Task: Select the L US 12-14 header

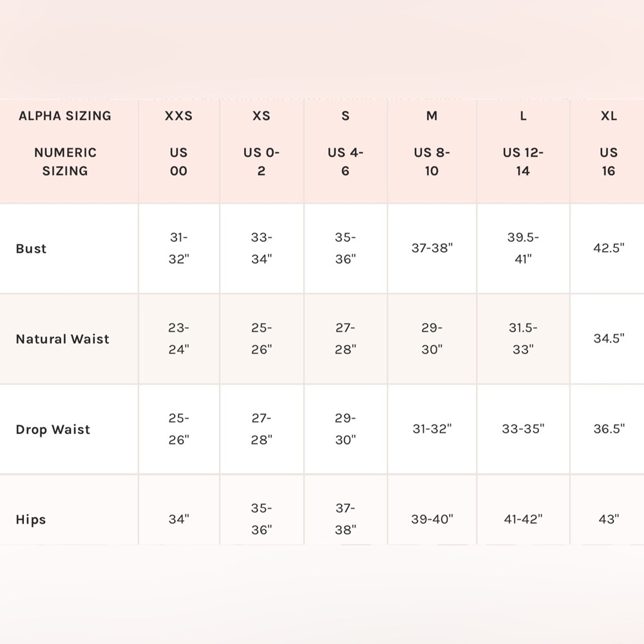Action: [523, 151]
